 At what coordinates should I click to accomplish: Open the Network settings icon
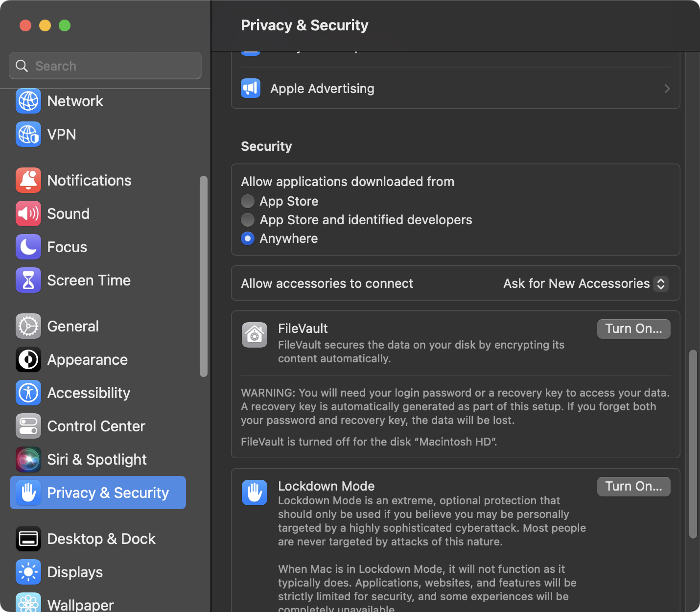click(x=28, y=101)
